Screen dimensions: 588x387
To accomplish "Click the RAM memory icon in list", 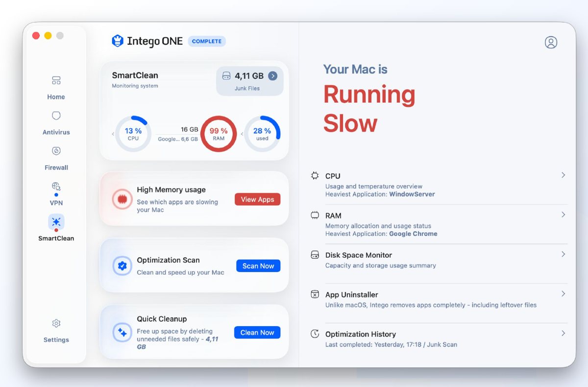I will [x=315, y=215].
